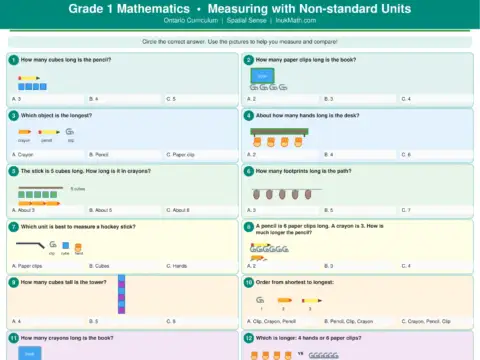The image size is (480, 360).
Task: Click the pencil numbered 3 in question 10
Action: pos(312,301)
